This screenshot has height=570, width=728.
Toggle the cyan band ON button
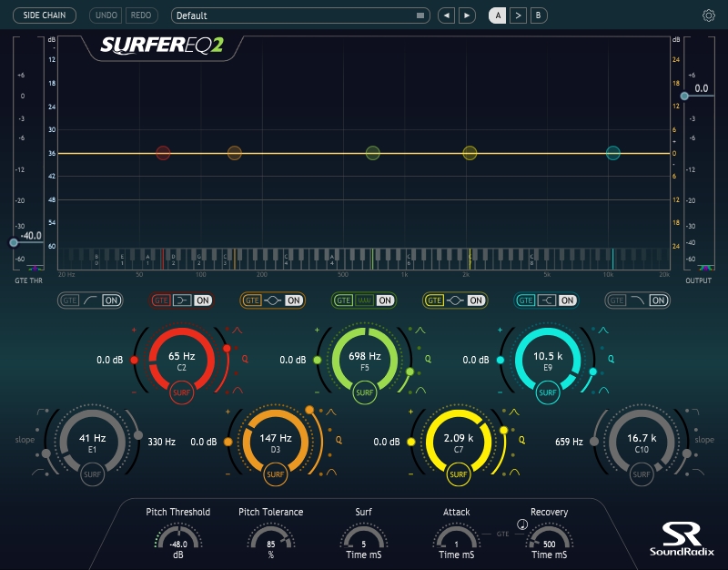tap(567, 300)
